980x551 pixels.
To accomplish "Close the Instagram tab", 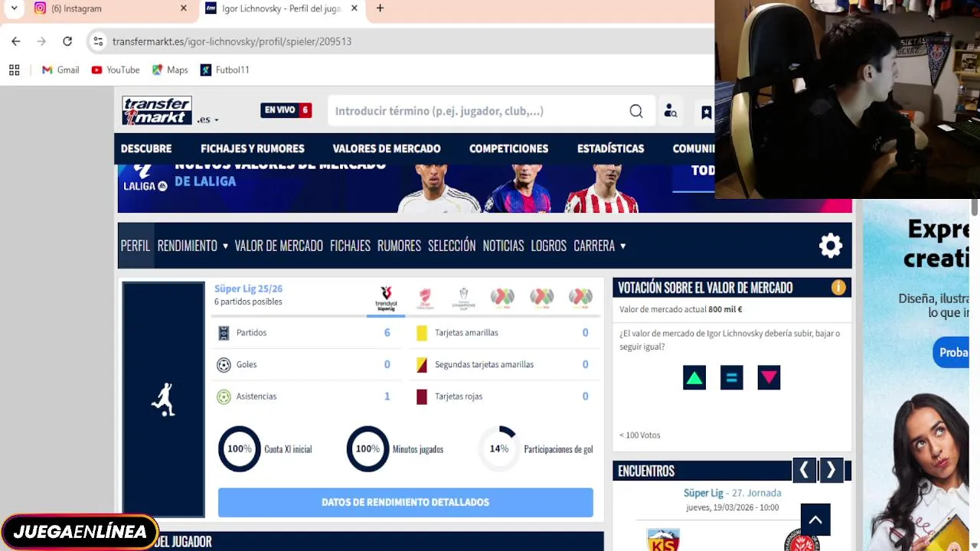I will click(184, 8).
